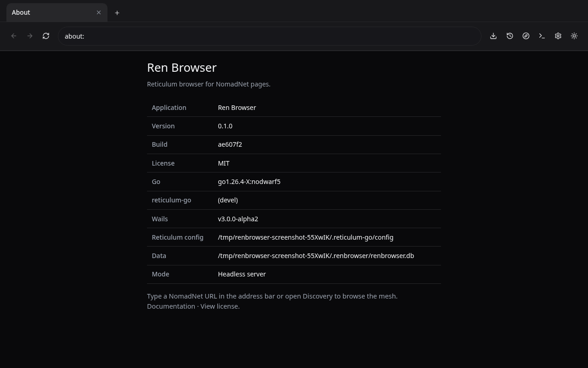
Task: Focus the address bar showing about:
Action: (269, 36)
